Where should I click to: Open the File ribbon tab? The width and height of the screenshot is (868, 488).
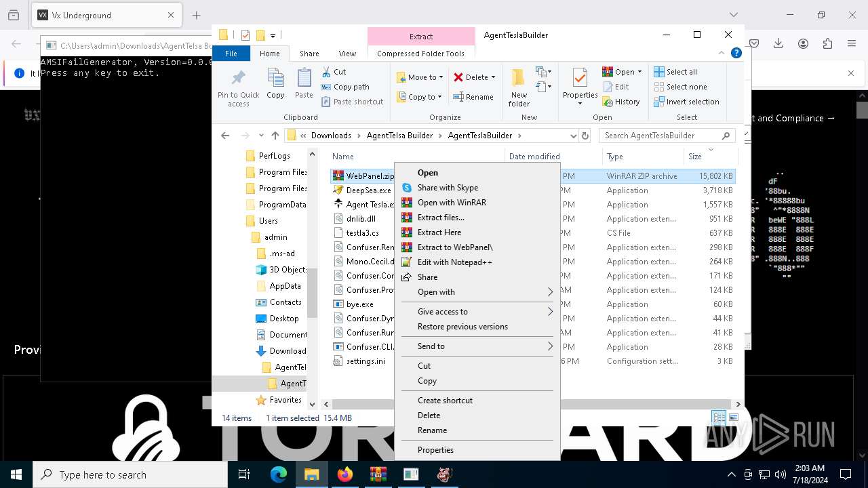[x=231, y=54]
